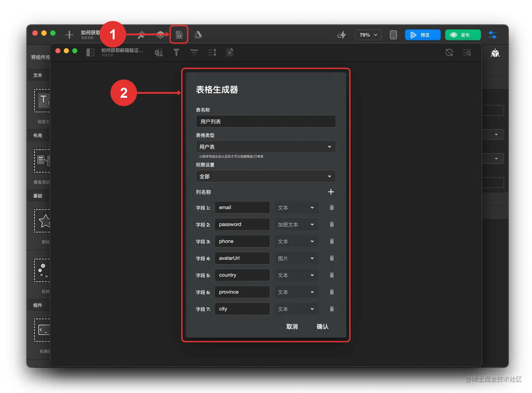Click the add-table icon in front window toolbar
The image size is (532, 393).
point(159,53)
